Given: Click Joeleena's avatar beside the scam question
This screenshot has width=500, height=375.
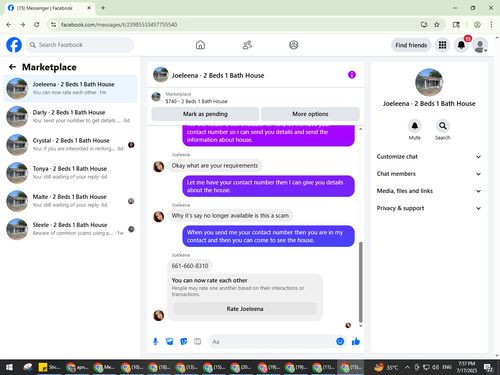Looking at the screenshot, I should pos(159,216).
